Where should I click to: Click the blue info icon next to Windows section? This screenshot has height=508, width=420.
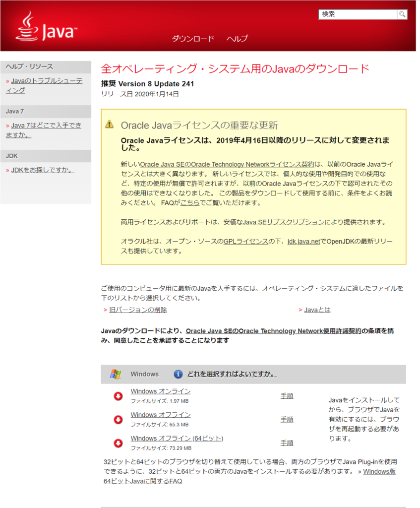178,374
